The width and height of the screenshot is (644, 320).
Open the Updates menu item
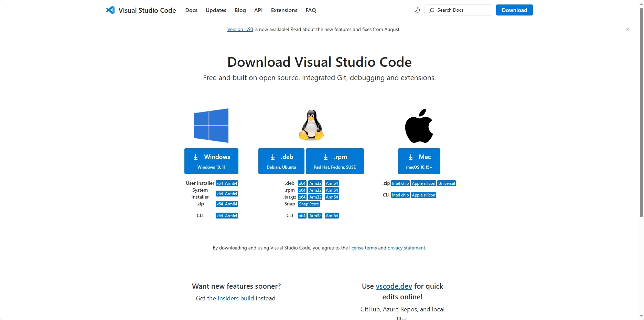click(216, 10)
